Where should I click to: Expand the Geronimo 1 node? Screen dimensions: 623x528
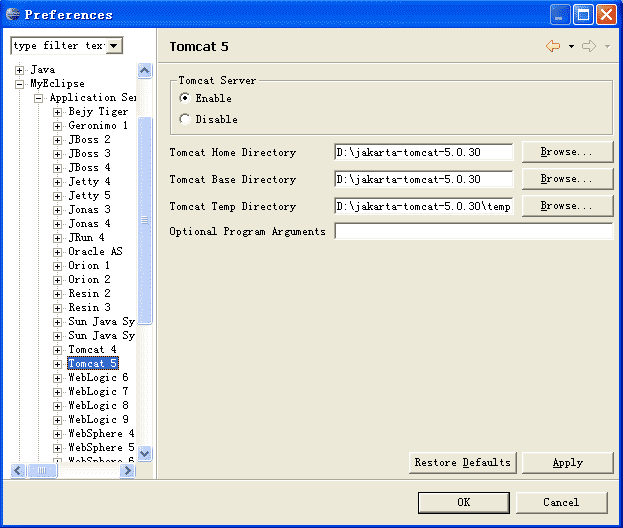[x=57, y=126]
